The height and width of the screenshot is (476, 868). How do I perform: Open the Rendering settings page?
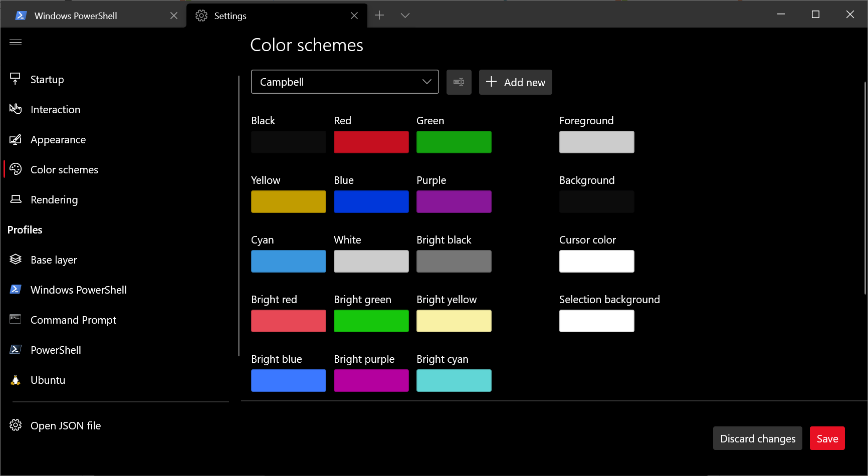(x=54, y=199)
